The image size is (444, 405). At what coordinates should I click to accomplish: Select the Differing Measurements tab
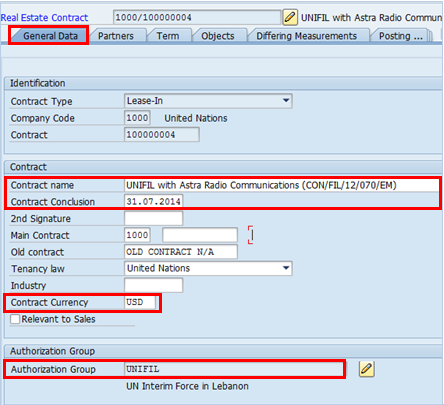click(306, 36)
